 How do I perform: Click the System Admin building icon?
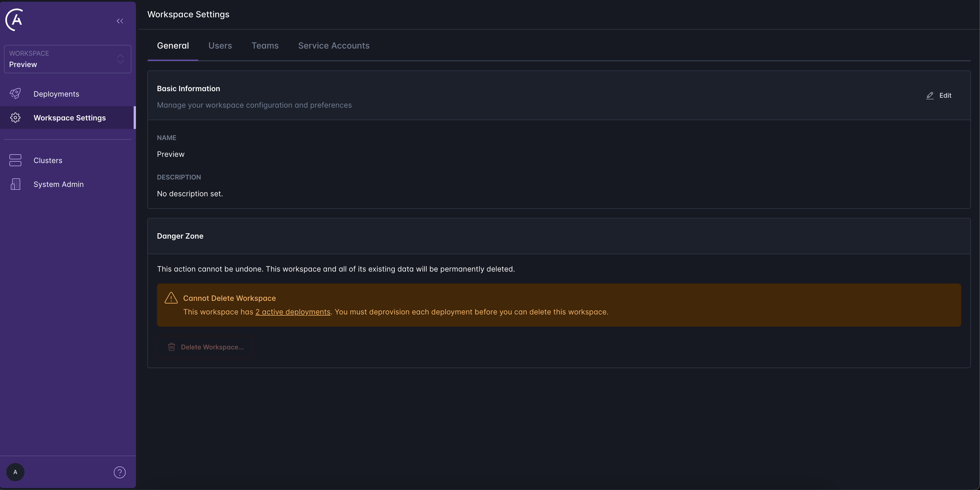[15, 184]
